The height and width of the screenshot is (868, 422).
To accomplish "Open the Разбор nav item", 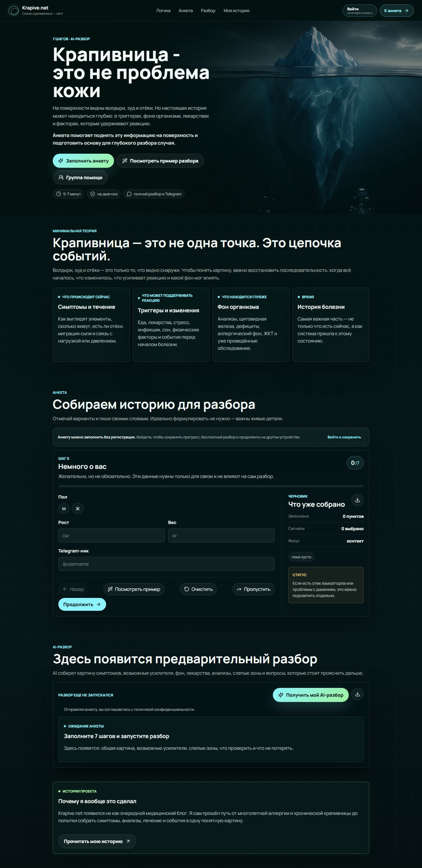I will point(208,11).
